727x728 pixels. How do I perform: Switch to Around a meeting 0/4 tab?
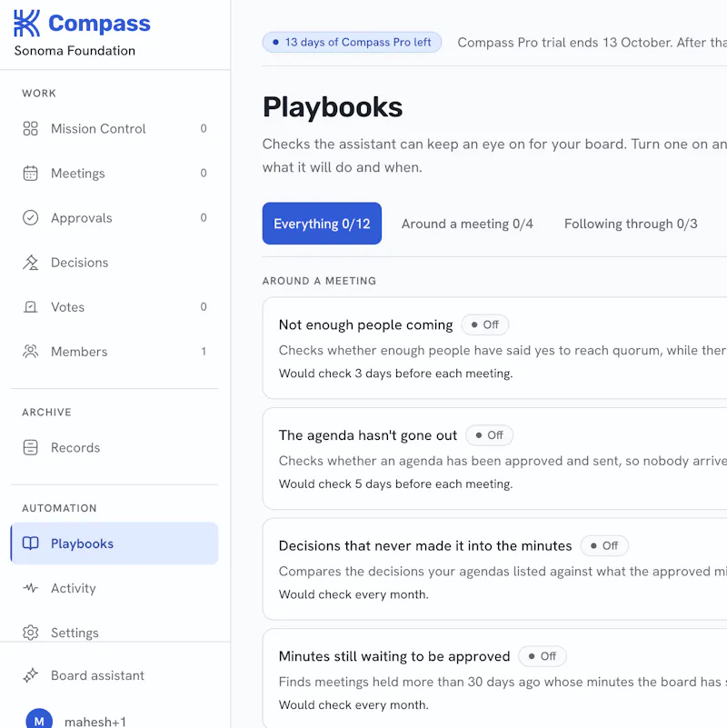[467, 224]
